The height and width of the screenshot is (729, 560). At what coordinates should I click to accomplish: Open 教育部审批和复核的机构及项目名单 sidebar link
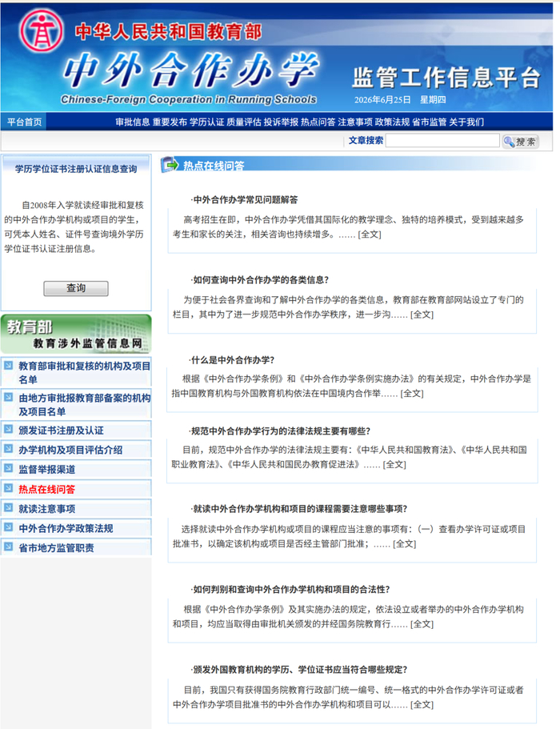[84, 372]
